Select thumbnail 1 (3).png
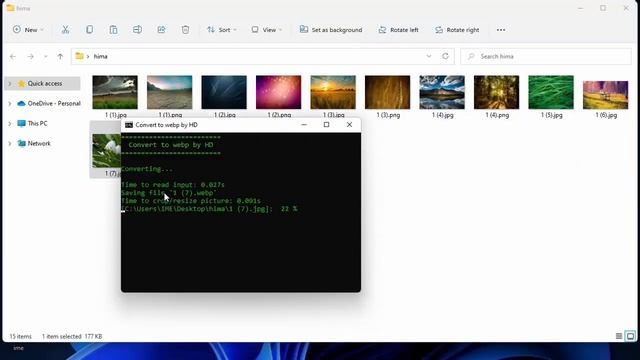640x360 pixels. (387, 92)
